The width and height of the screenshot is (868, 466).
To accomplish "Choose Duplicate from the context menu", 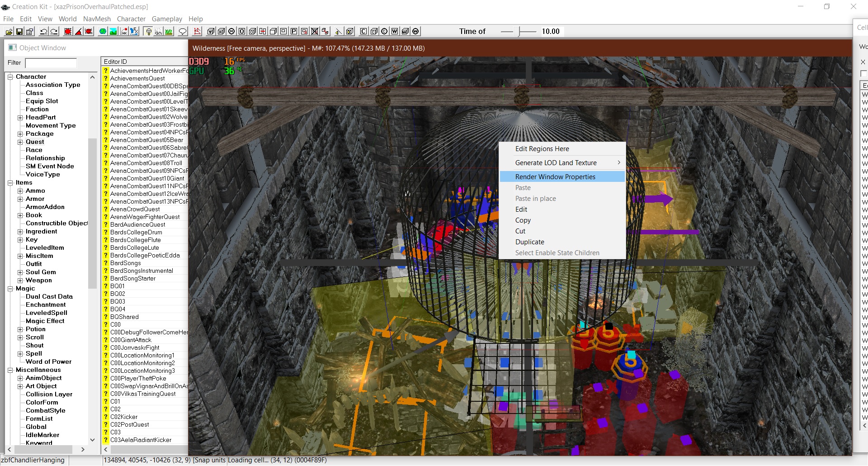I will click(562, 242).
